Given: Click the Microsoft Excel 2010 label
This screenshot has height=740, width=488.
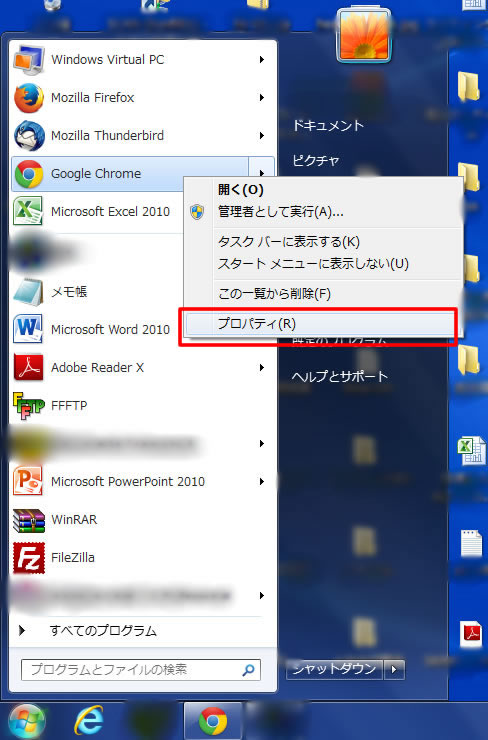Looking at the screenshot, I should 110,211.
